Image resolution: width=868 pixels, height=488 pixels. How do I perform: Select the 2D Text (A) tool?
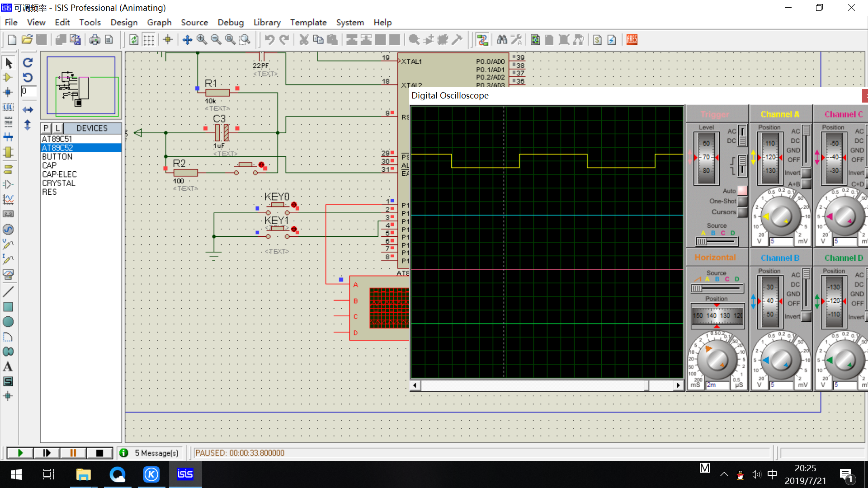click(8, 366)
